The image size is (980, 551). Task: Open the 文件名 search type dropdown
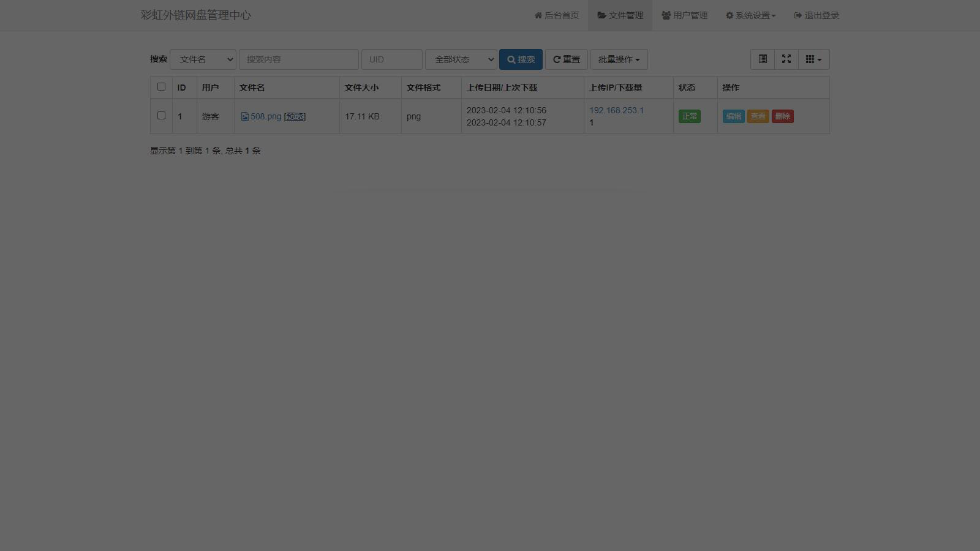pos(203,59)
